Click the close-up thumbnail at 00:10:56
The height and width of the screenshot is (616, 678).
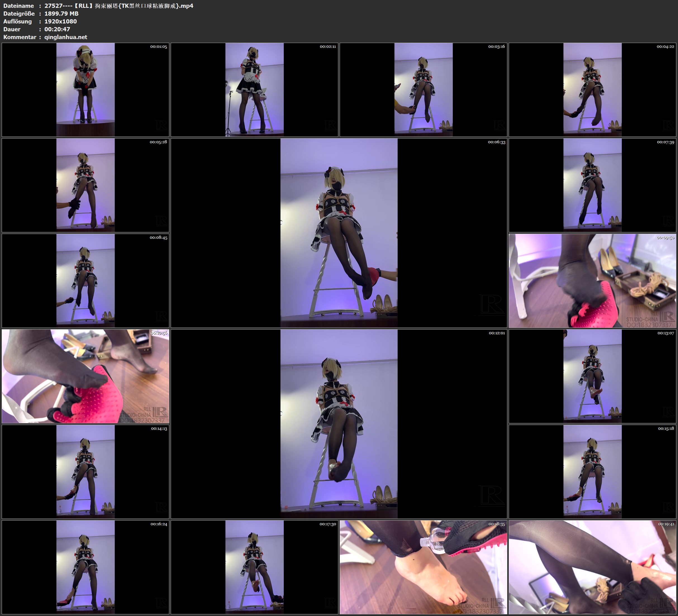point(85,376)
